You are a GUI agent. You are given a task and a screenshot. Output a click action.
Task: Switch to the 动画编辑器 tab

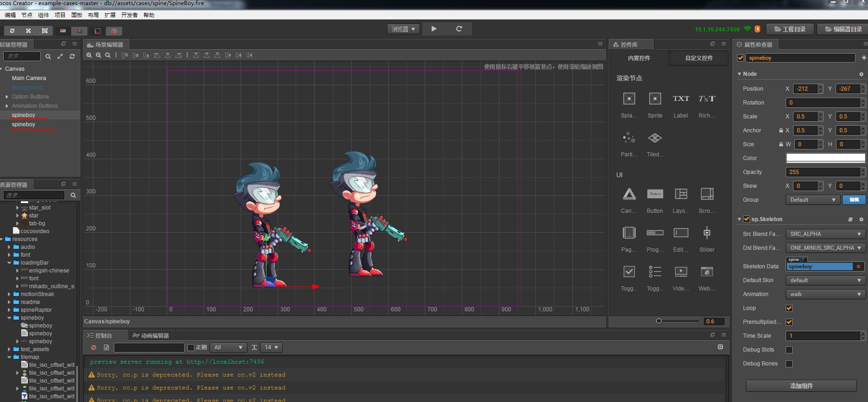[151, 335]
